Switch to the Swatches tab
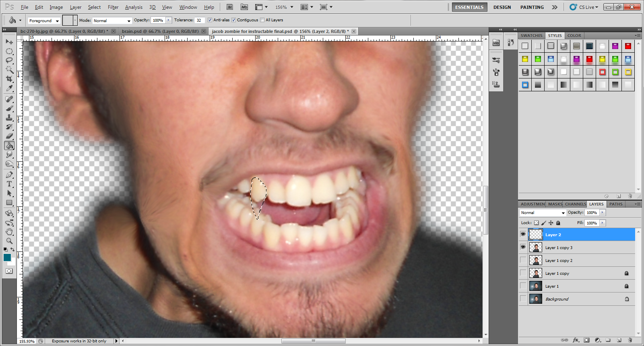 point(531,35)
